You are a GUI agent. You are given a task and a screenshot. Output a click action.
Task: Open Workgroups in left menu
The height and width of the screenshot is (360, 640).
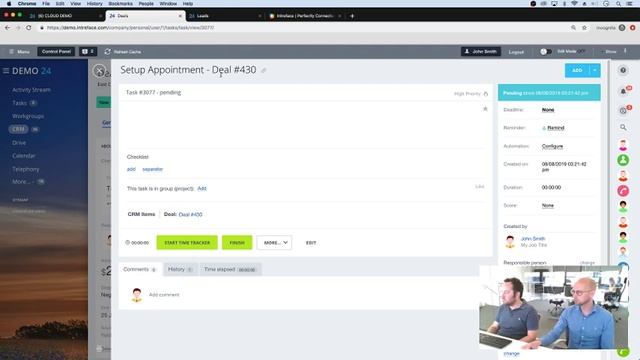point(28,116)
